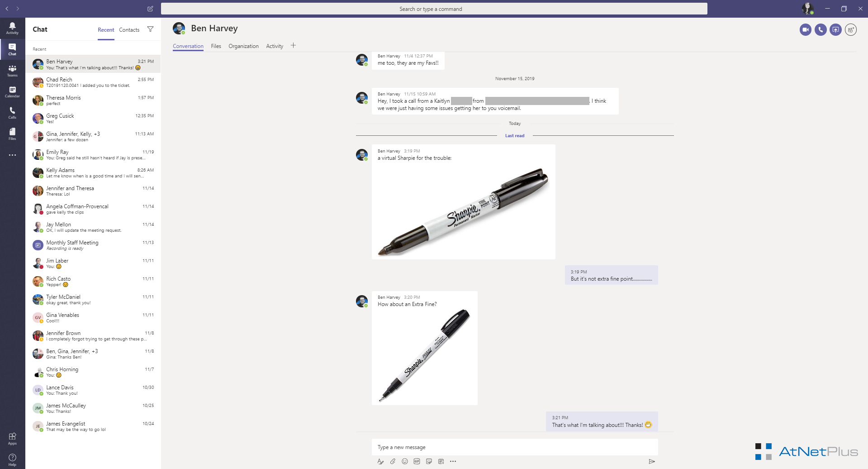Add people to the chat
This screenshot has height=469, width=868.
coord(851,30)
